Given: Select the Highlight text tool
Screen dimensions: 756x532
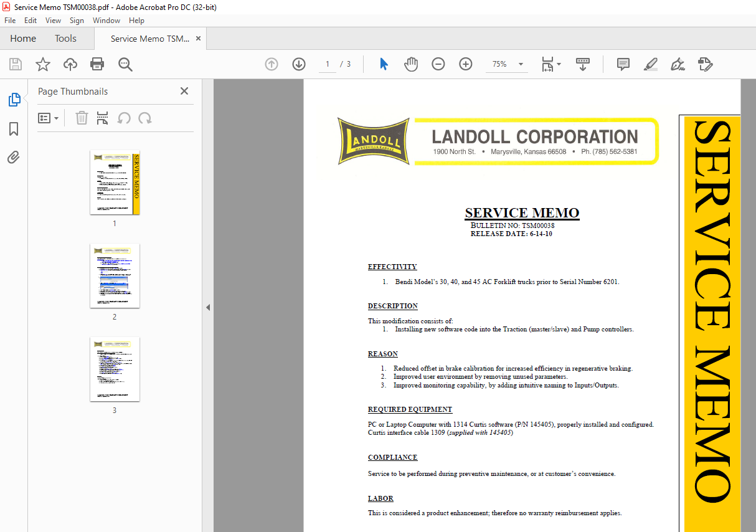Looking at the screenshot, I should point(650,64).
